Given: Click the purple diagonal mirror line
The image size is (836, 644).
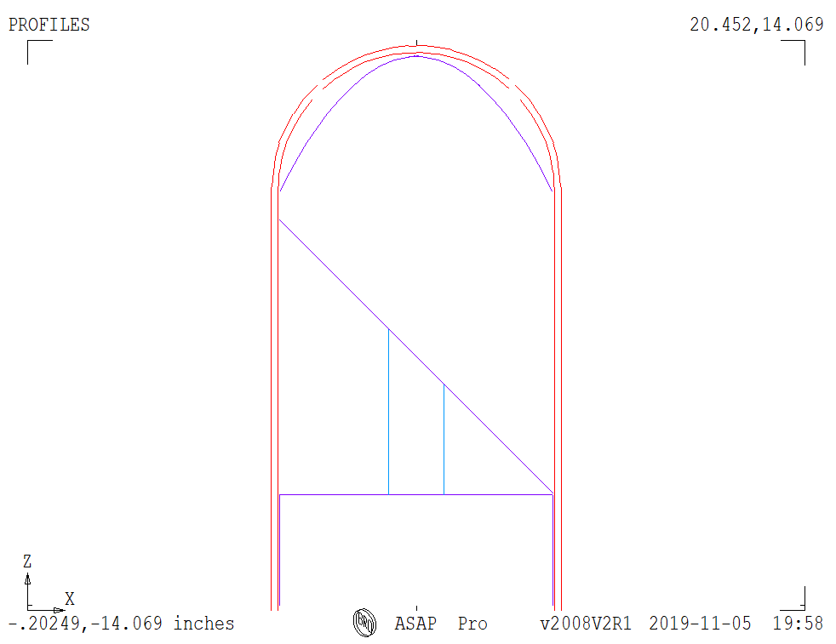Looking at the screenshot, I should pyautogui.click(x=415, y=357).
